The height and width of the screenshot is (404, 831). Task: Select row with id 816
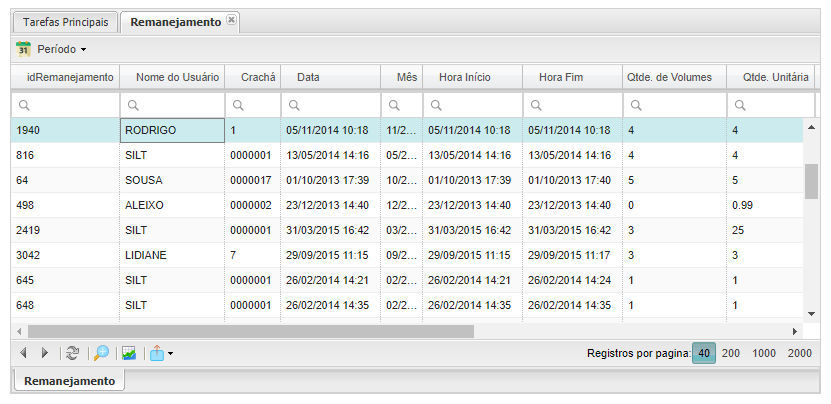407,155
